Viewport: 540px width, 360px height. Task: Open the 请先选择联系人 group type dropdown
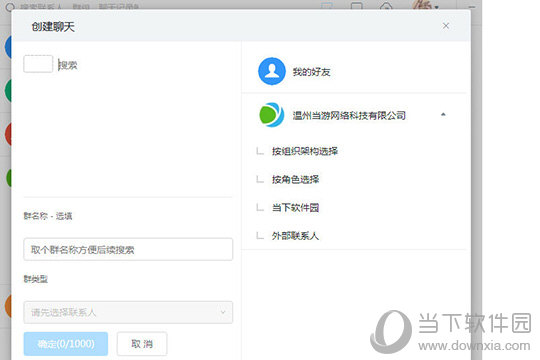[x=128, y=312]
